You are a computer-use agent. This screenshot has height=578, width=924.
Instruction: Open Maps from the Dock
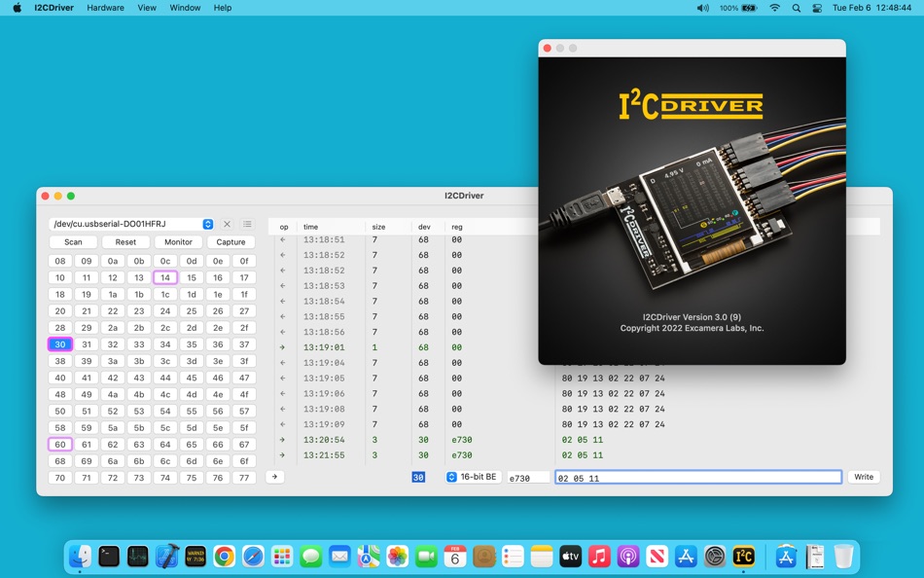369,557
